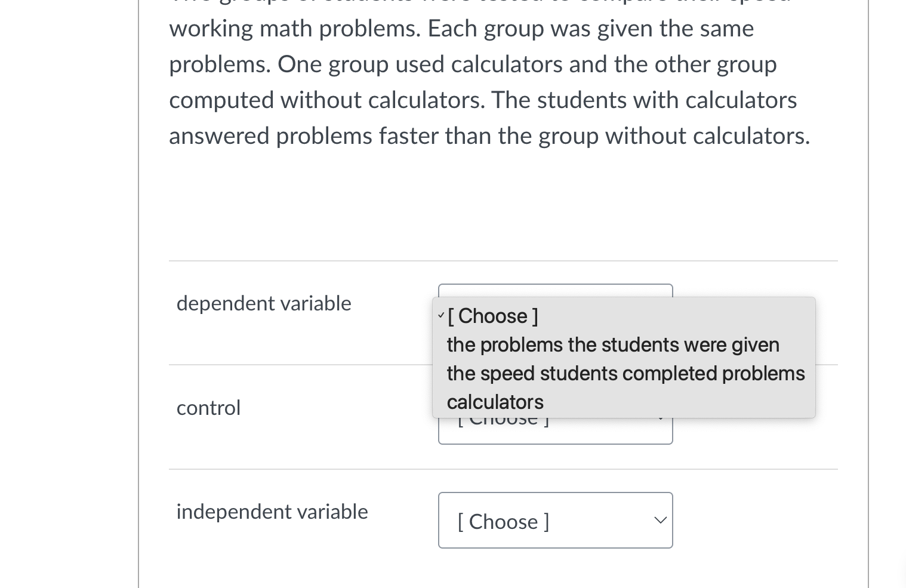The image size is (906, 588).
Task: Pick the "calculators" option in the open list
Action: (495, 402)
